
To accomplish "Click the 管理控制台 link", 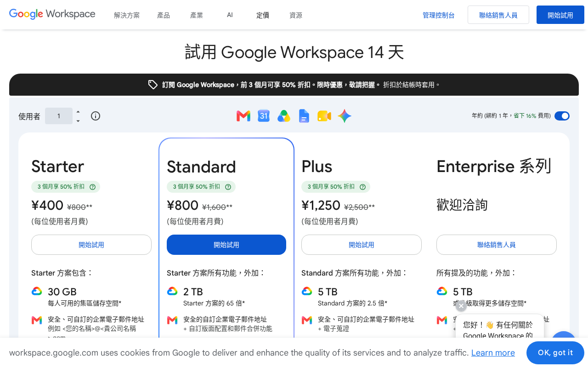I will tap(439, 15).
